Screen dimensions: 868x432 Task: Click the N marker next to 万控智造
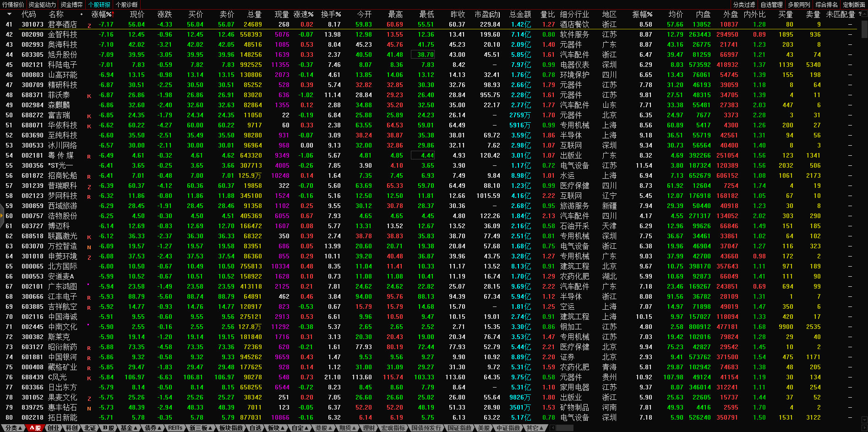point(89,247)
